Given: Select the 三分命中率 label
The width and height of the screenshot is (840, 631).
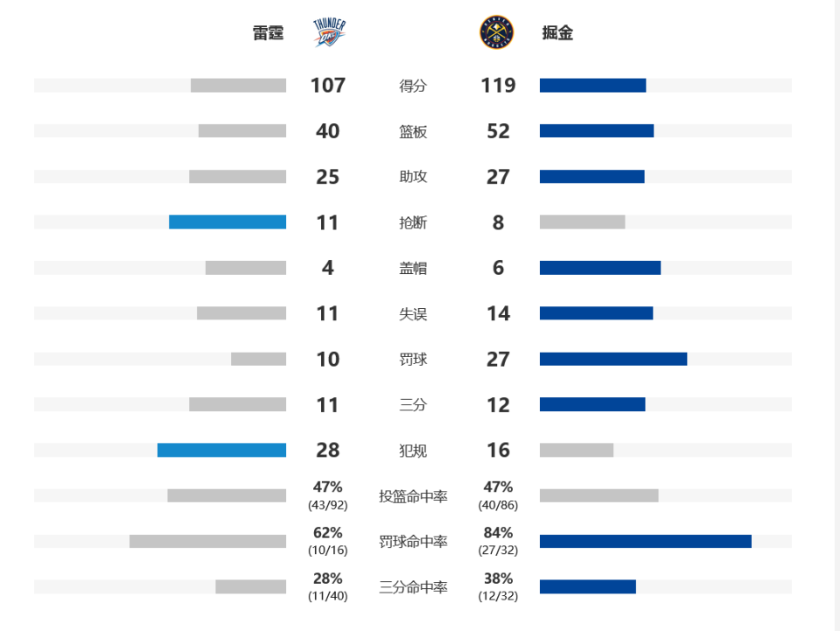Looking at the screenshot, I should pyautogui.click(x=413, y=587).
